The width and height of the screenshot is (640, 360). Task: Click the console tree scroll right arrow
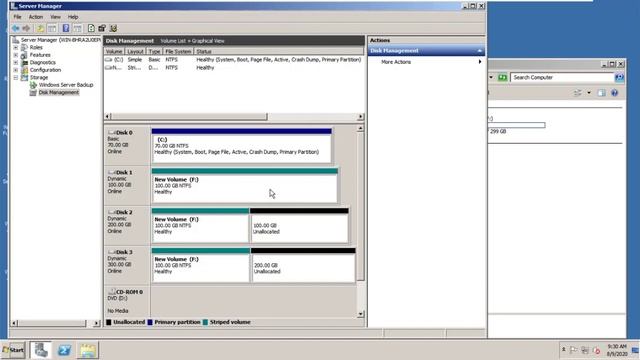(97, 323)
